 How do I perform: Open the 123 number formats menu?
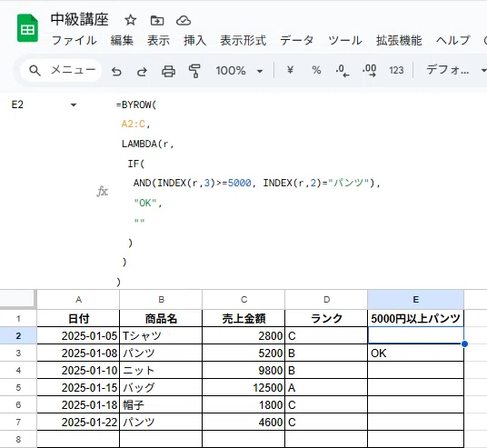point(396,70)
